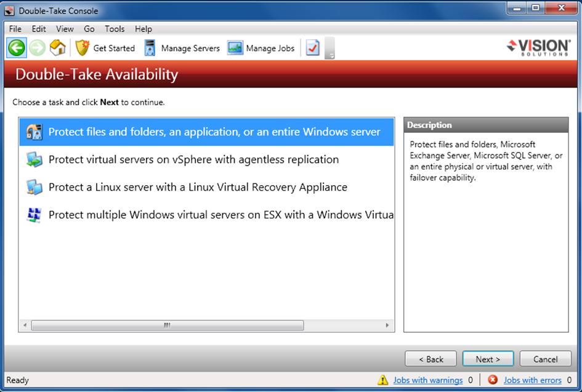Screen dimensions: 582x392
Task: Click the Ready status bar text
Action: 17,380
